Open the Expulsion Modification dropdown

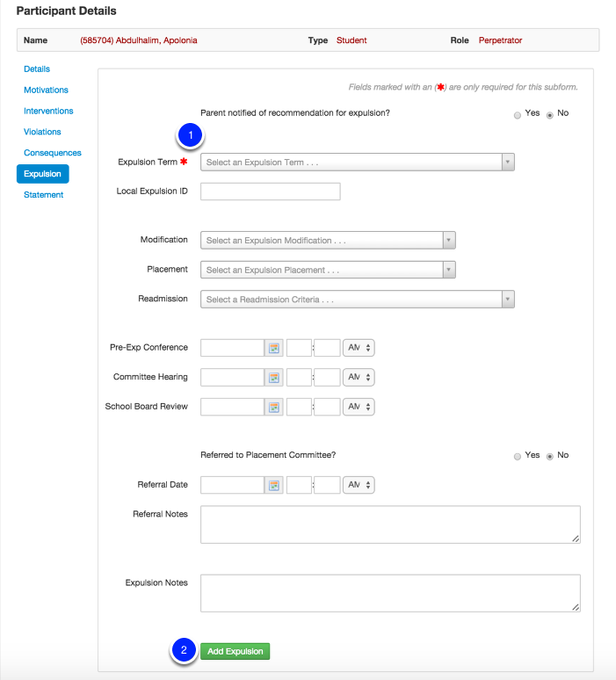coord(328,240)
